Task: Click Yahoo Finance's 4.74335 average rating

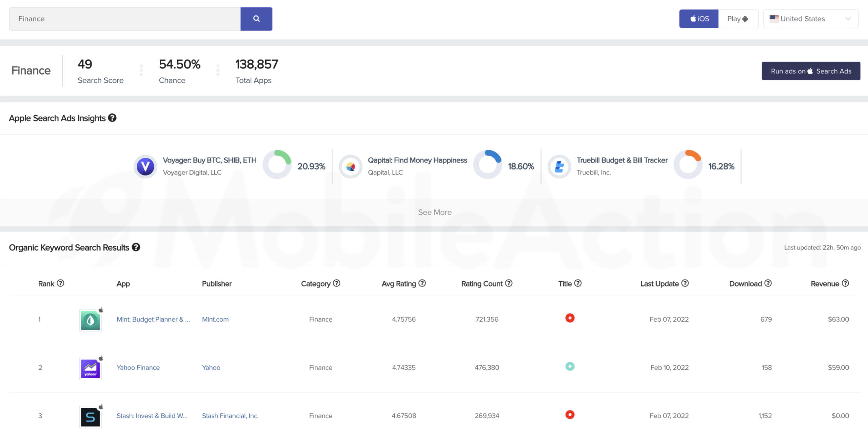Action: coord(404,367)
